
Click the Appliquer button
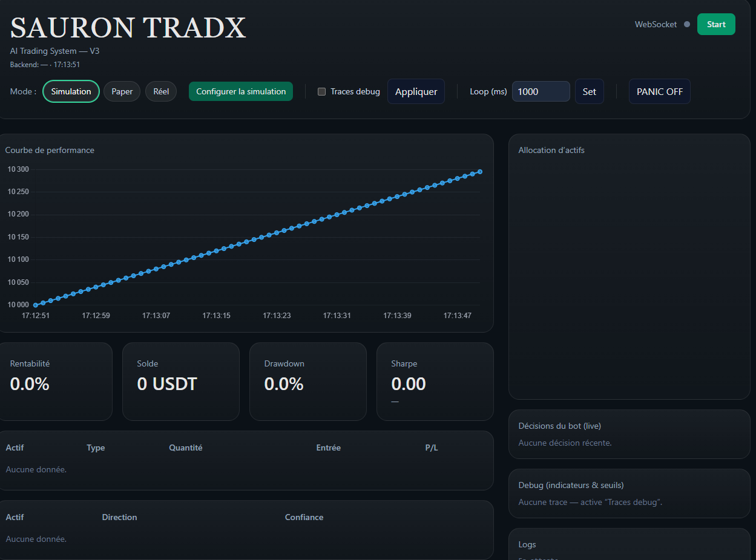click(416, 91)
